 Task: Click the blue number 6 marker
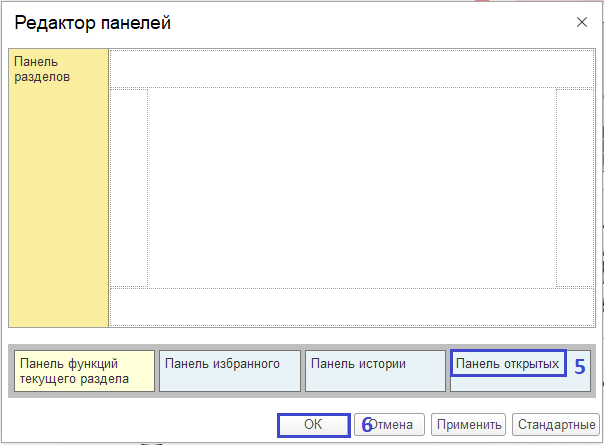[x=366, y=425]
